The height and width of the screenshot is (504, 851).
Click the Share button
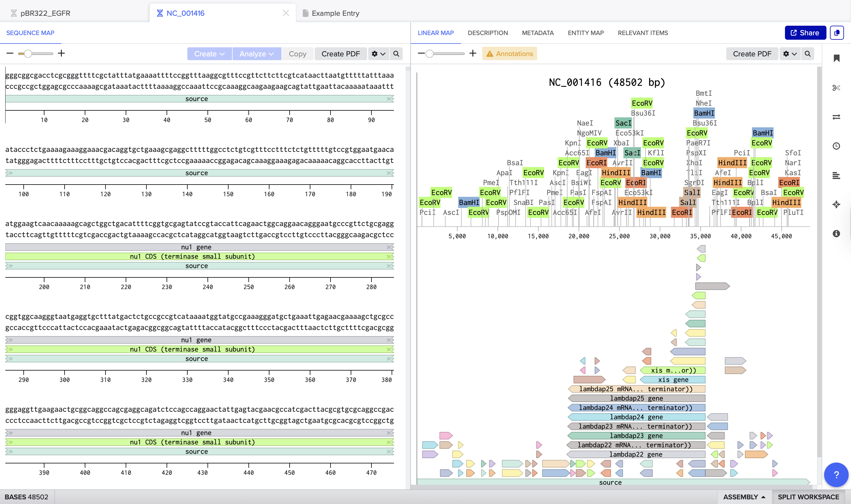[805, 33]
